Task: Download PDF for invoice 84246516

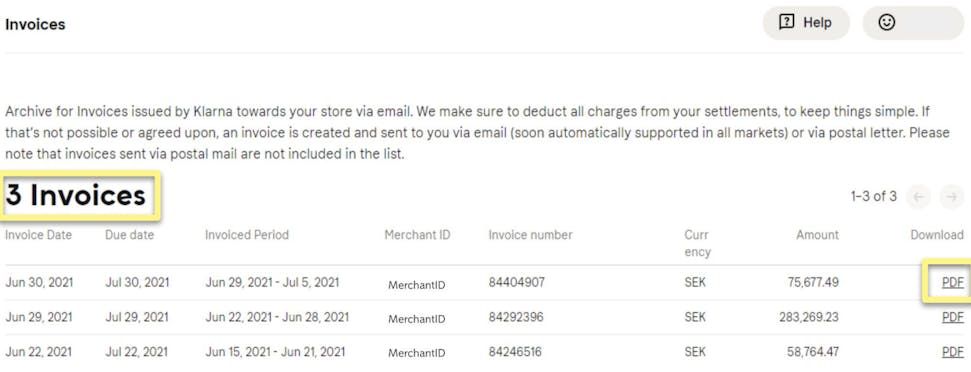Action: tap(952, 352)
